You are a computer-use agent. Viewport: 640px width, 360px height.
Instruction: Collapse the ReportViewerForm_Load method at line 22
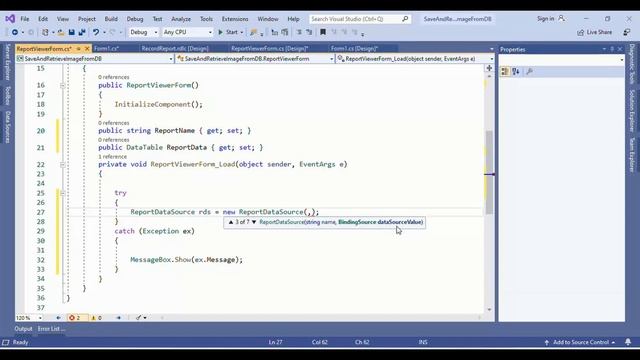click(x=62, y=164)
